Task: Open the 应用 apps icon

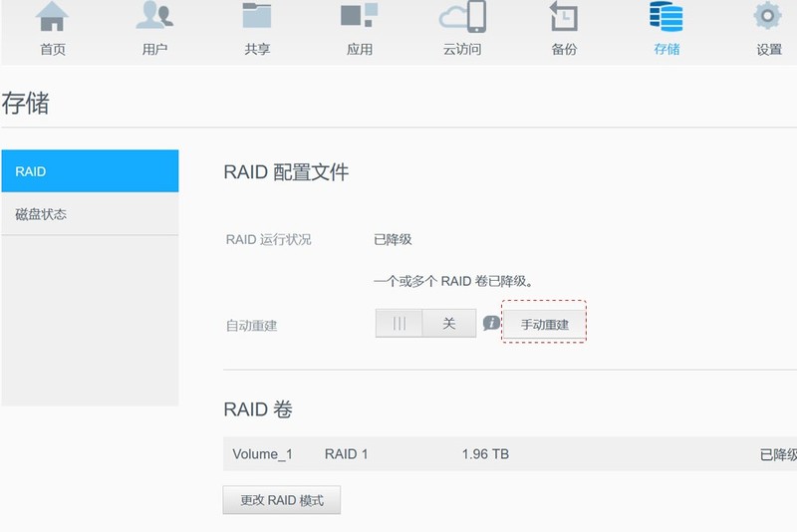Action: click(x=360, y=15)
